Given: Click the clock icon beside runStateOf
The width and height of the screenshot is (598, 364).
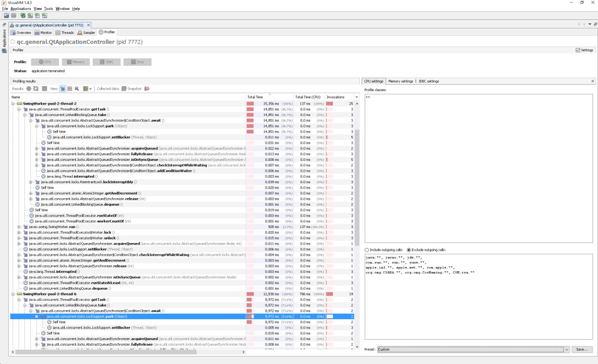Looking at the screenshot, I should tap(32, 216).
